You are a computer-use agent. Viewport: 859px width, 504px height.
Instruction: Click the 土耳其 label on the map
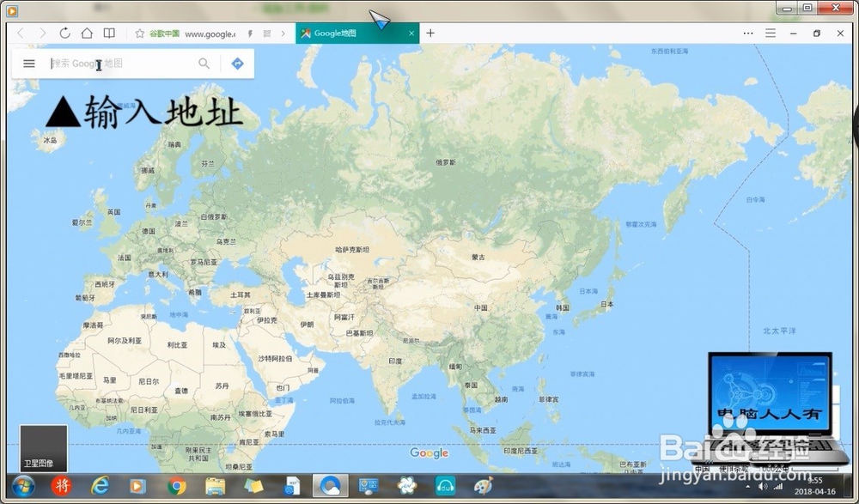pos(241,295)
